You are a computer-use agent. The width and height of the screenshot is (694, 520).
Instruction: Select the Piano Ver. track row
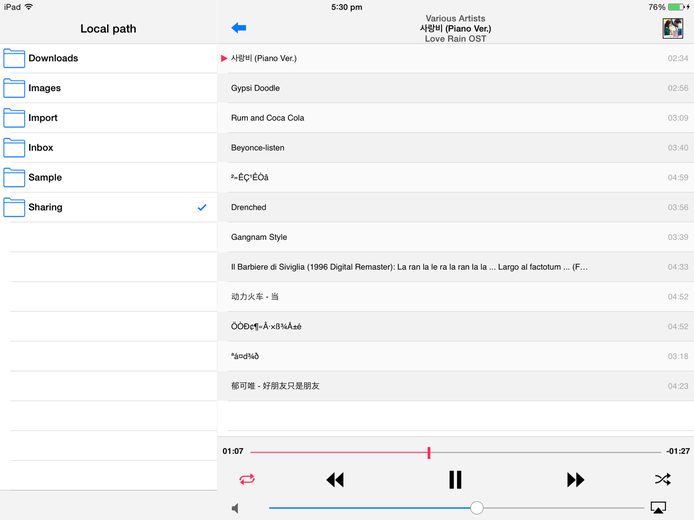(455, 58)
